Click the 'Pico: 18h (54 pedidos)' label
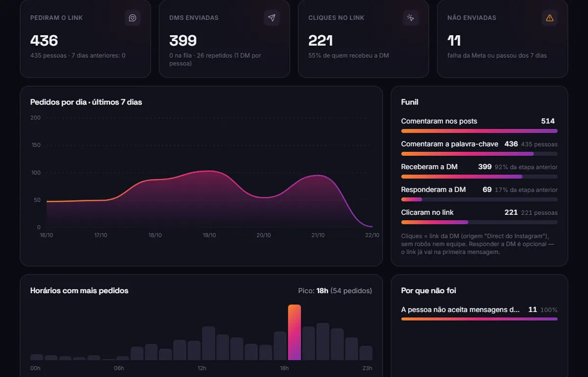Screen dimensions: 588x377 coord(335,291)
